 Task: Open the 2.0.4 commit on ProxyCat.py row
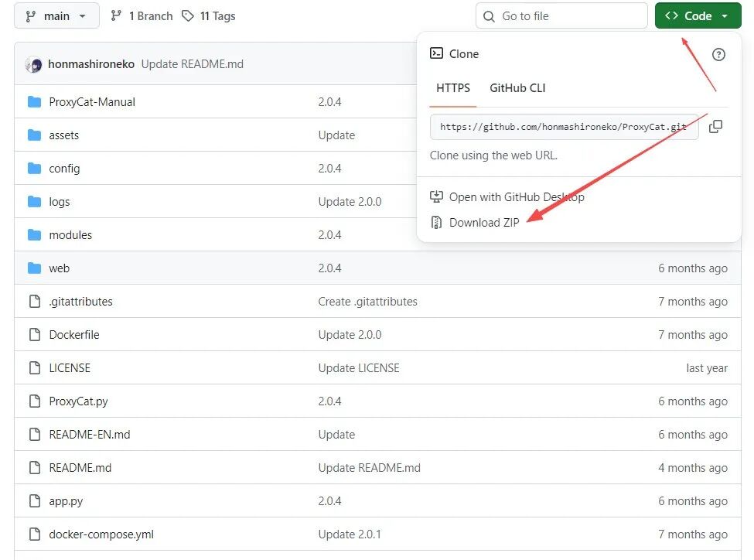(330, 401)
